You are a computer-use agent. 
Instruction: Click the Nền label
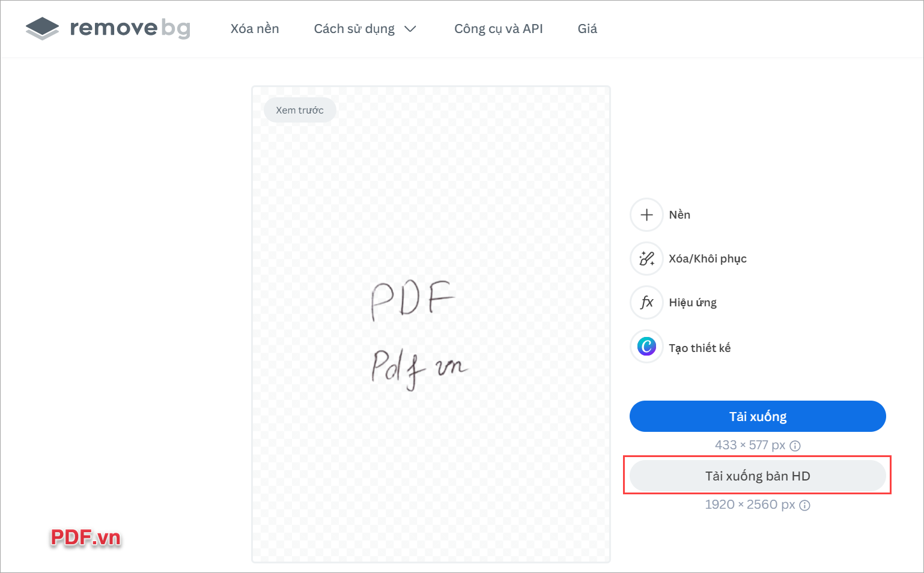[x=679, y=215]
